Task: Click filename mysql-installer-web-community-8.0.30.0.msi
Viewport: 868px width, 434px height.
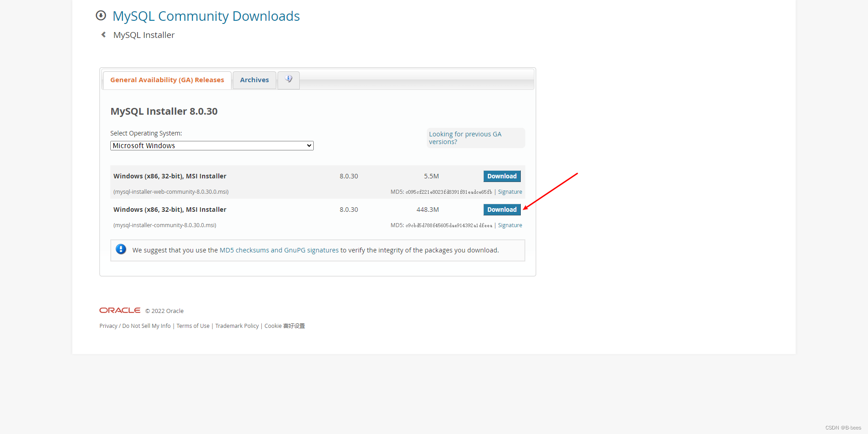Action: coord(171,192)
